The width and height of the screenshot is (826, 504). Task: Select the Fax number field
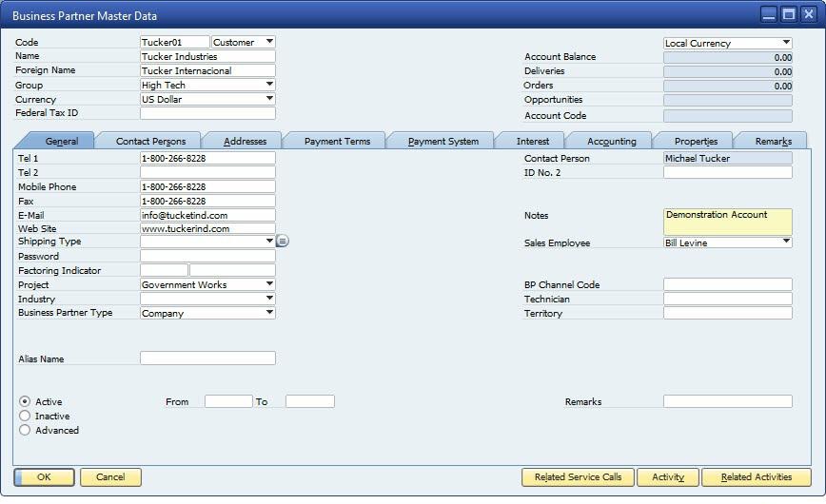[207, 200]
